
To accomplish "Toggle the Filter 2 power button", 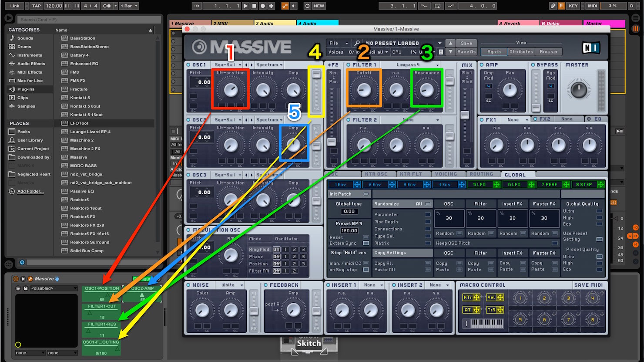I will coord(348,120).
